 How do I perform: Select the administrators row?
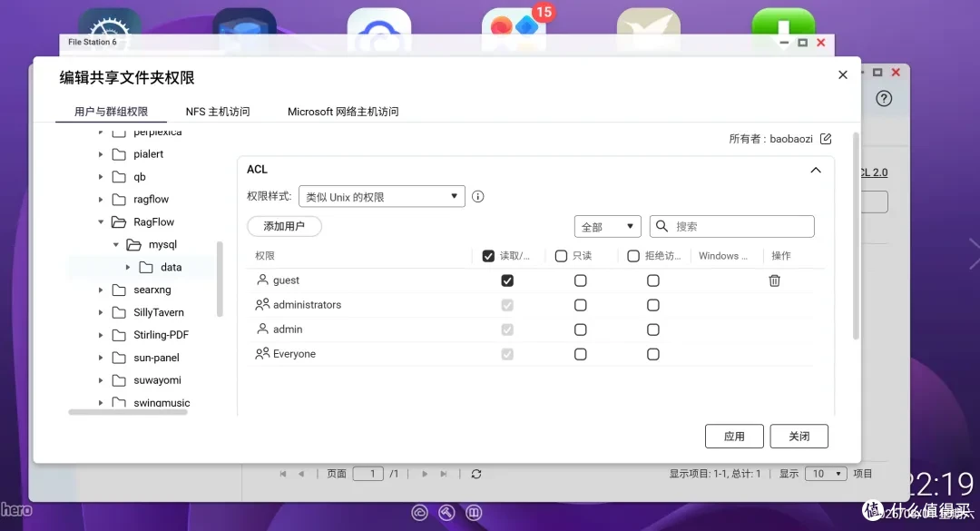530,305
